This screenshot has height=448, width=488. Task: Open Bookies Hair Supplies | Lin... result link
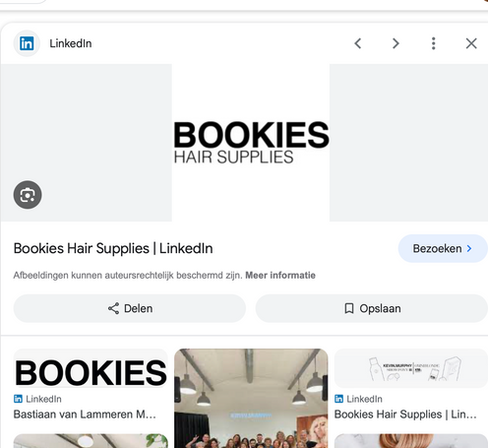point(405,415)
